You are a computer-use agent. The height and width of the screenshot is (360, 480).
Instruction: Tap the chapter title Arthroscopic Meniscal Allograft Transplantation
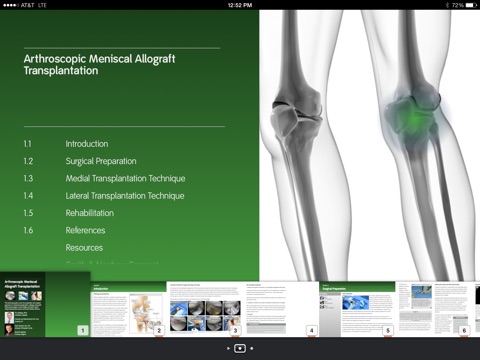point(99,65)
